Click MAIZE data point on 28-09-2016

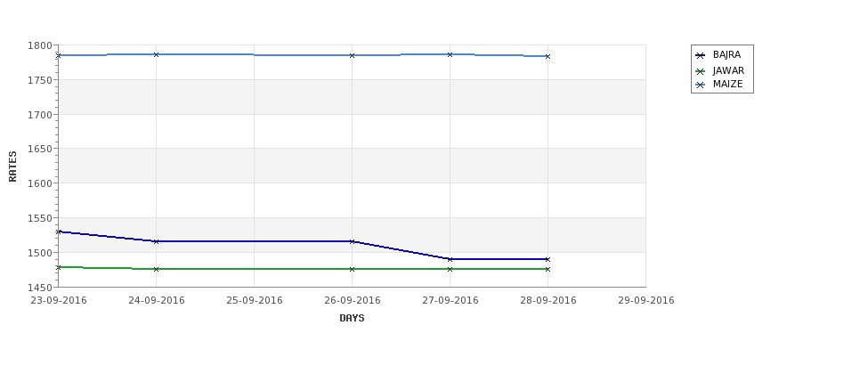tap(548, 56)
